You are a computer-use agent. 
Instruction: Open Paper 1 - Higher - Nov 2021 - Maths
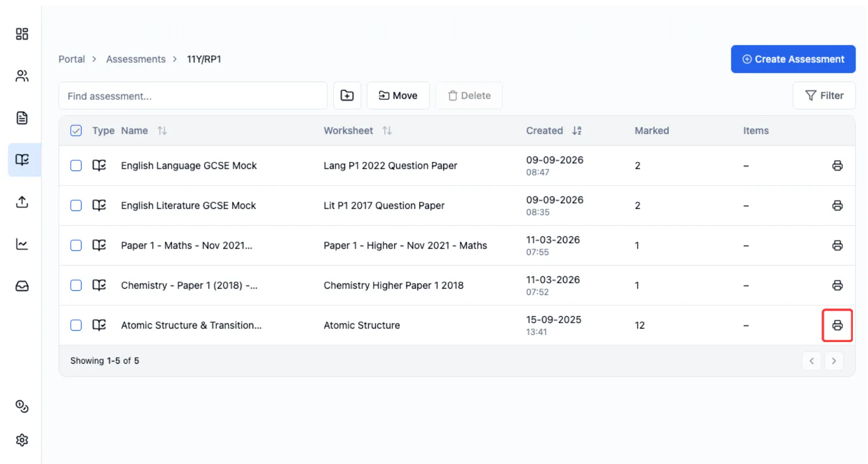tap(405, 245)
